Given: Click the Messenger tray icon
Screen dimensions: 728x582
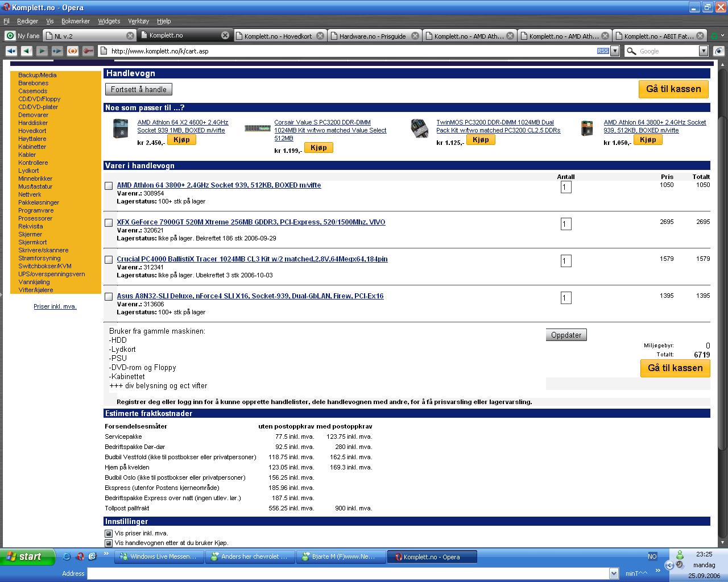Looking at the screenshot, I should [x=680, y=554].
